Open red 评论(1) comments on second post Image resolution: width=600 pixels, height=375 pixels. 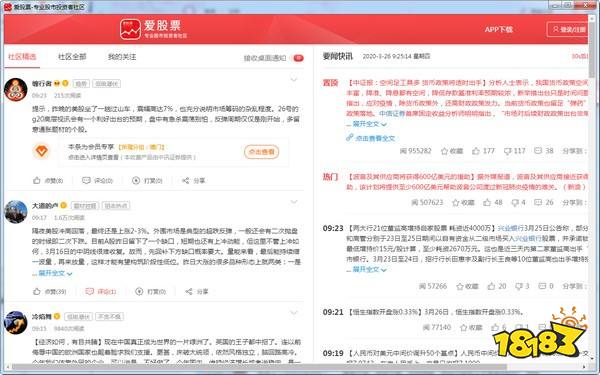[x=101, y=292]
